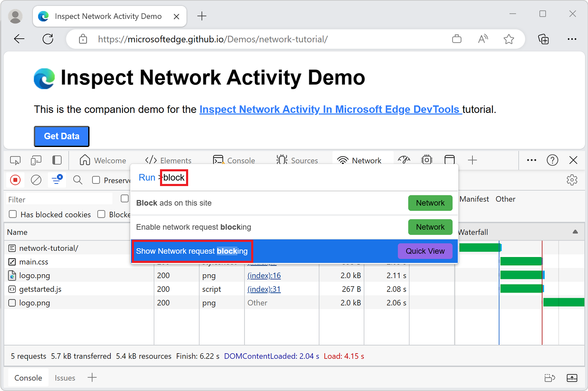Screen dimensions: 588x391
Task: Enable the Preserve log checkbox
Action: [x=95, y=180]
